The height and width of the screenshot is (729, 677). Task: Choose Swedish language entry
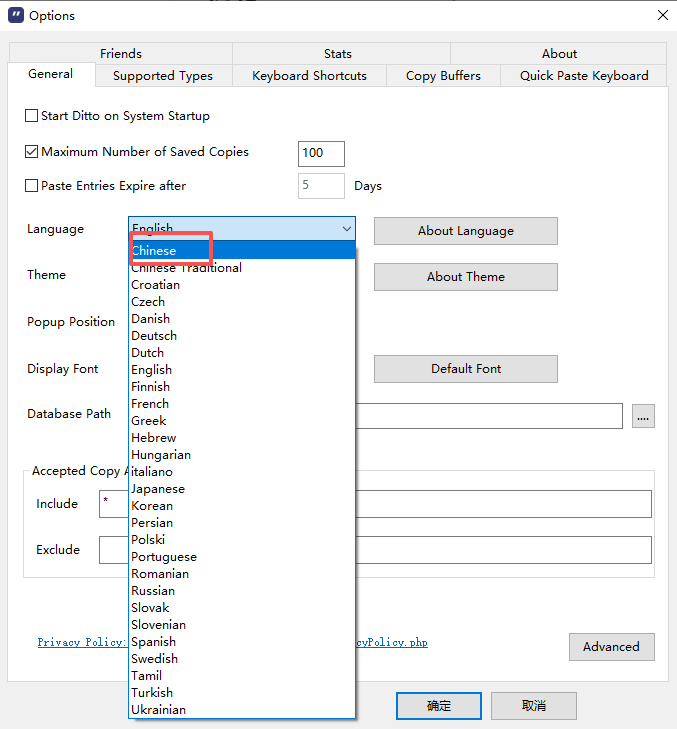tap(242, 658)
